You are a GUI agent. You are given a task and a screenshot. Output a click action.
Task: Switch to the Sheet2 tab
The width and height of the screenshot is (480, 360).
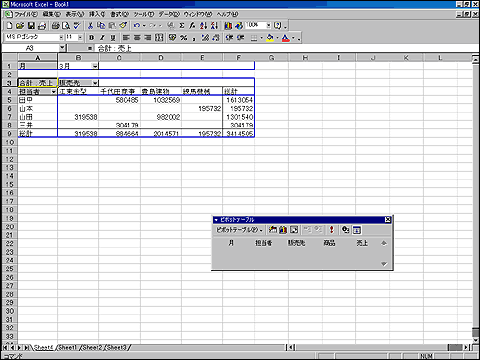pos(92,347)
